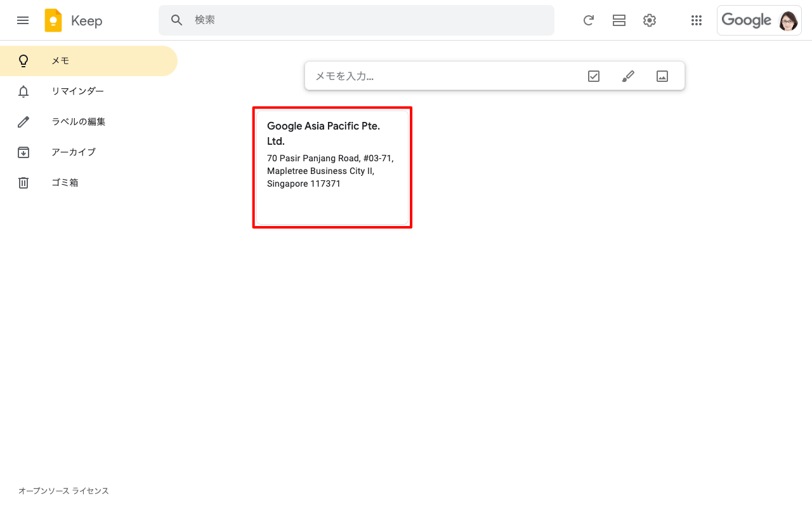Open the オープンソース ライセンス link
The height and width of the screenshot is (508, 812).
pos(63,491)
